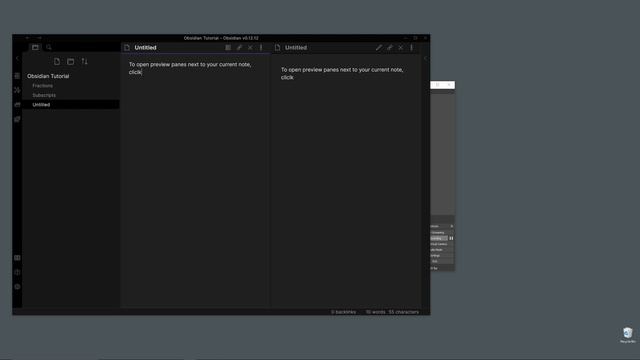Change sort order in file explorer
The width and height of the screenshot is (640, 360).
pyautogui.click(x=84, y=61)
